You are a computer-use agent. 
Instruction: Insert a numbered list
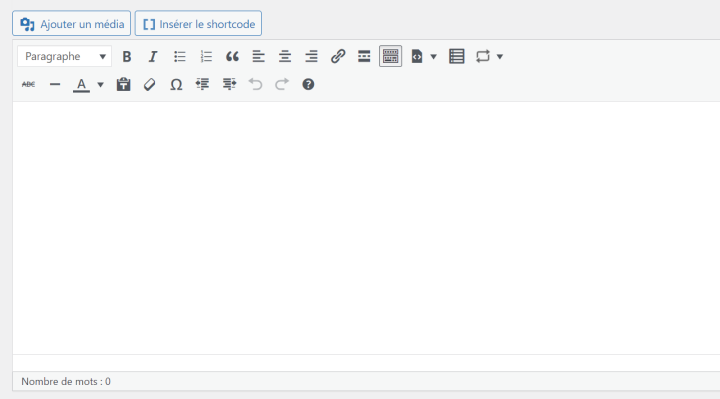click(206, 56)
